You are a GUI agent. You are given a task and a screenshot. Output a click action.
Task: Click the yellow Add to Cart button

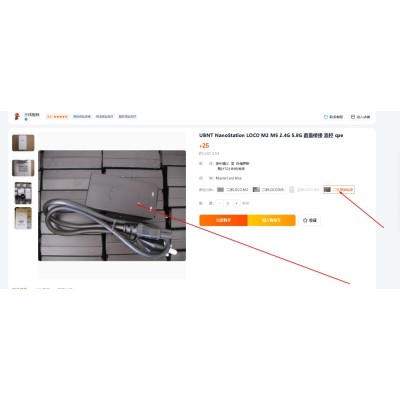coord(271,220)
